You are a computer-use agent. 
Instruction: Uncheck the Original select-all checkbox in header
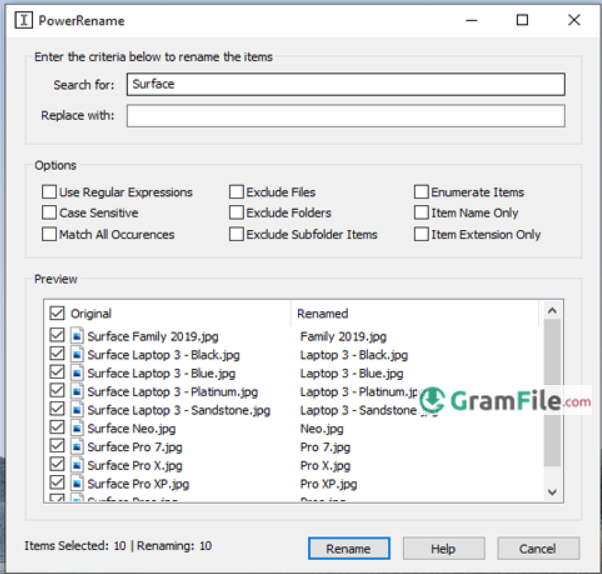tap(57, 313)
